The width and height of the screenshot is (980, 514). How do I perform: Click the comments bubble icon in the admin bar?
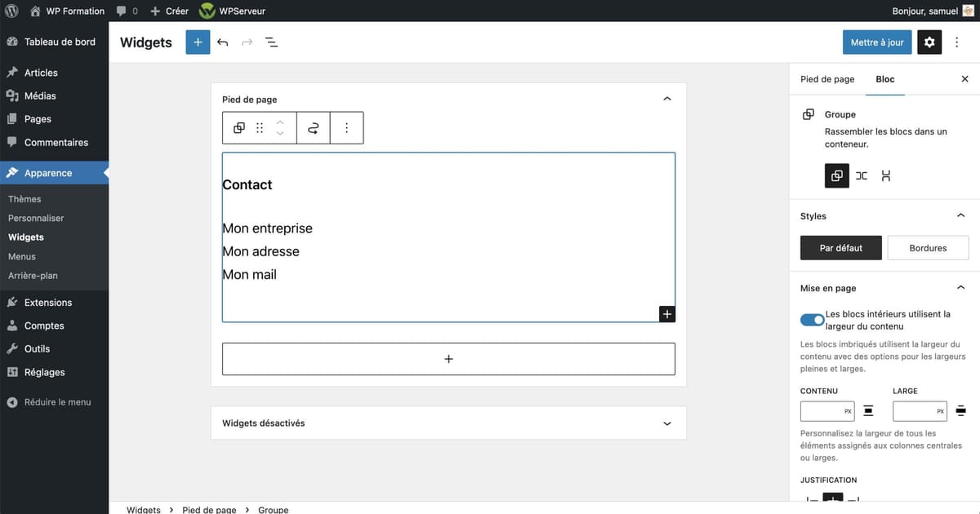tap(120, 11)
